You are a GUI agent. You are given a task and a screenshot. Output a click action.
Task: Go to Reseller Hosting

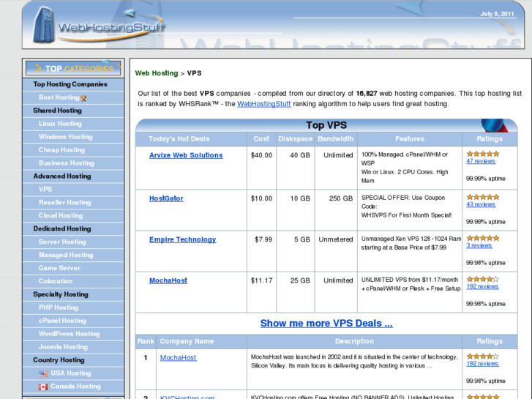(x=65, y=202)
